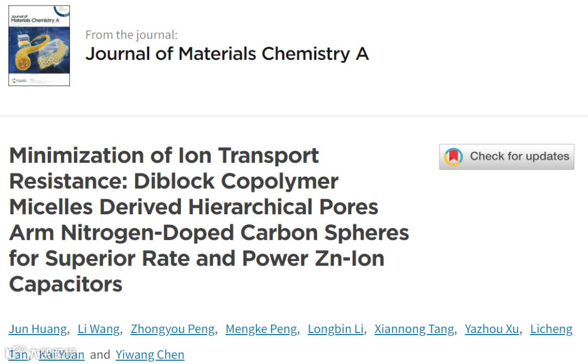Click the 'From the journal:' label

[131, 35]
